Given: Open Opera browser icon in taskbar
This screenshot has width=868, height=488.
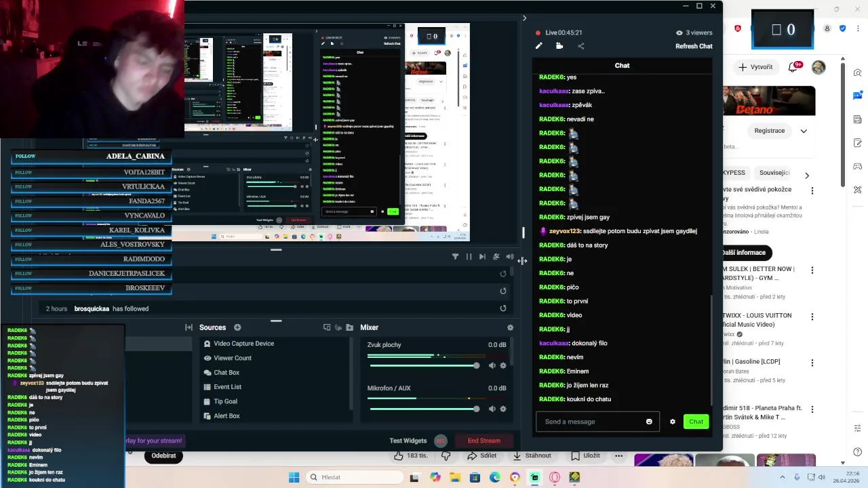Looking at the screenshot, I should click(555, 477).
